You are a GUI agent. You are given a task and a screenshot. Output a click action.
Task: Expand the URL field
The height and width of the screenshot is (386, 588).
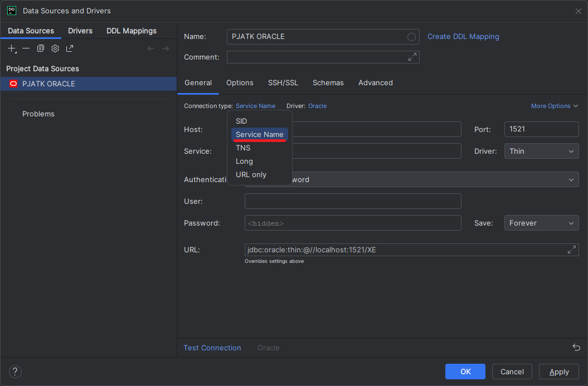click(571, 250)
